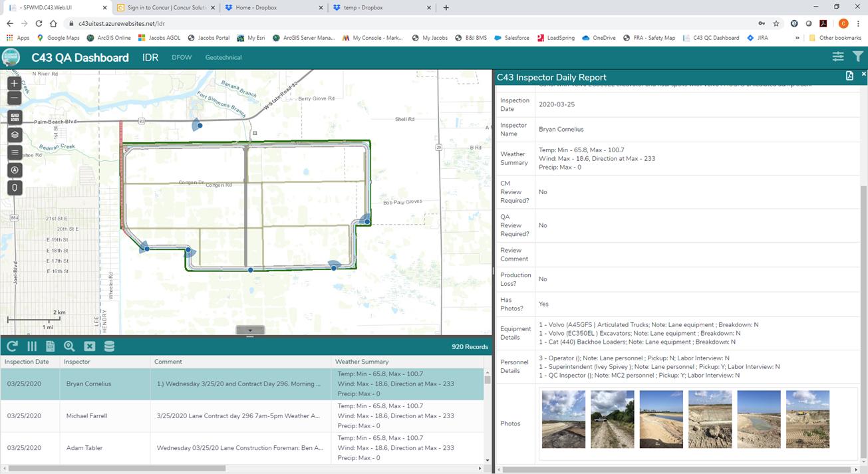
Task: Open the settings sliders panel in header
Action: tap(838, 57)
